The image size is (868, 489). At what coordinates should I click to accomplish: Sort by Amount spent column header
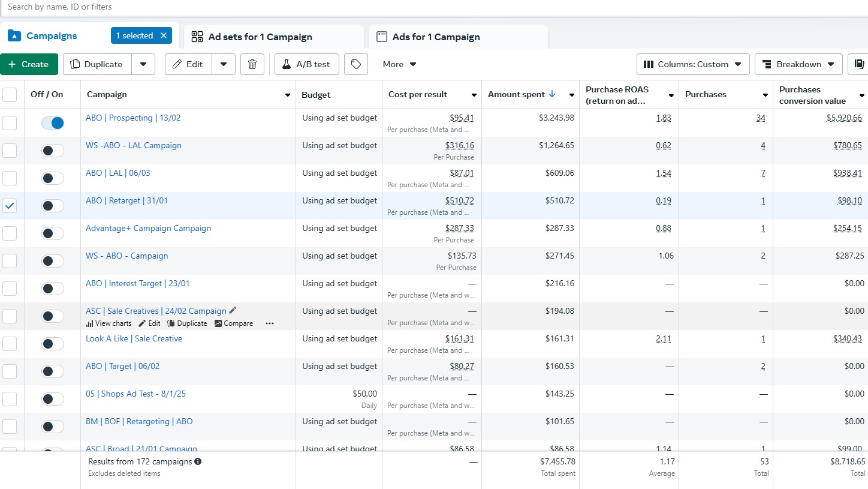(x=517, y=94)
